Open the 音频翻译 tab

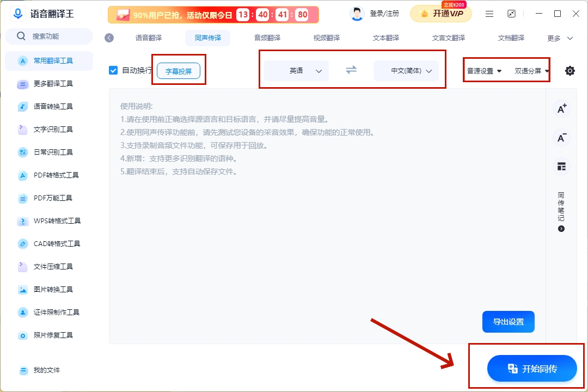267,38
